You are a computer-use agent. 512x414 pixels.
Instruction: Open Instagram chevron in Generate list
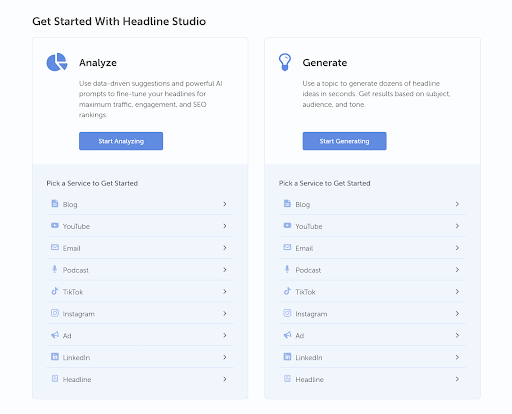click(457, 314)
